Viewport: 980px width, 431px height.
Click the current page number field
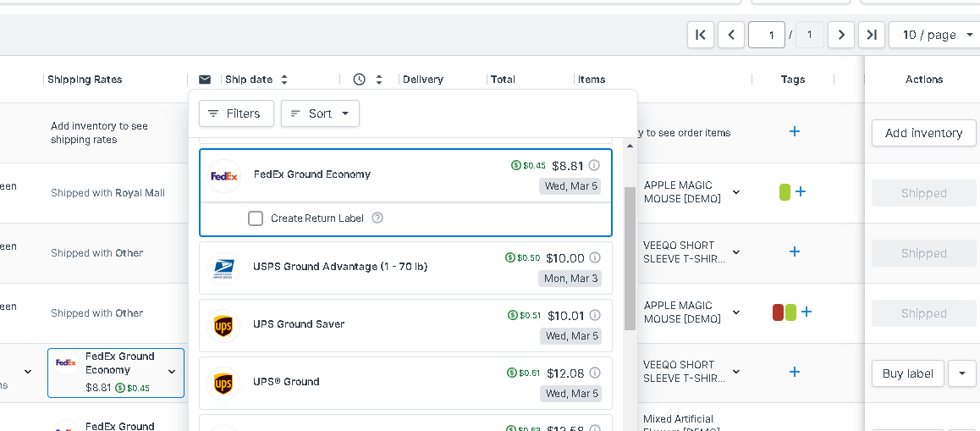pos(767,35)
